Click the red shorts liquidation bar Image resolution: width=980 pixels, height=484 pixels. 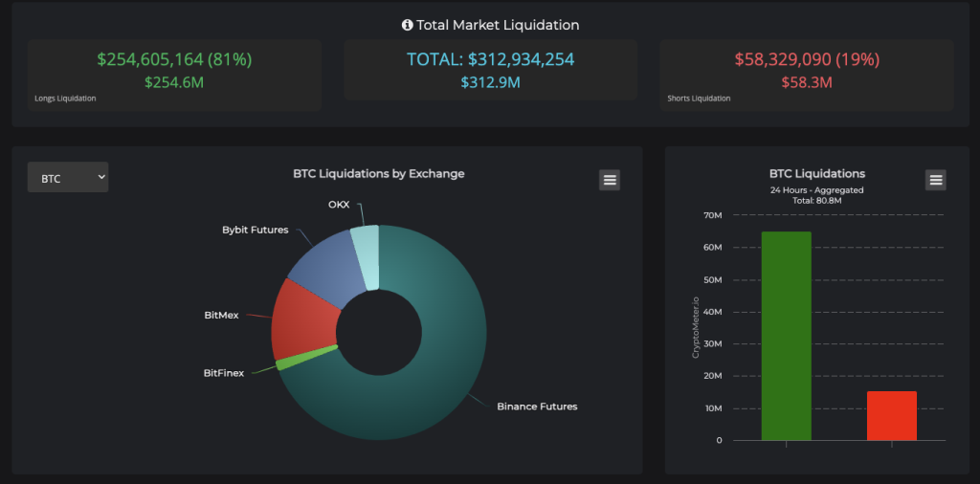point(891,416)
